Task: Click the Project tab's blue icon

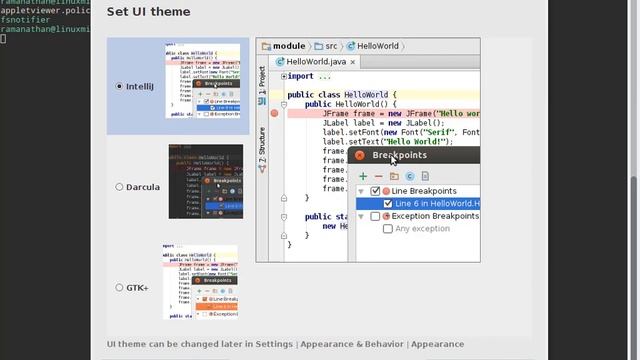Action: [262, 101]
